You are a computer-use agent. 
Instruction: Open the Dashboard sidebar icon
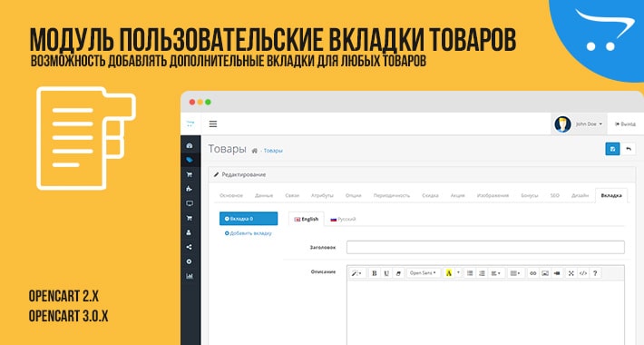pyautogui.click(x=190, y=145)
